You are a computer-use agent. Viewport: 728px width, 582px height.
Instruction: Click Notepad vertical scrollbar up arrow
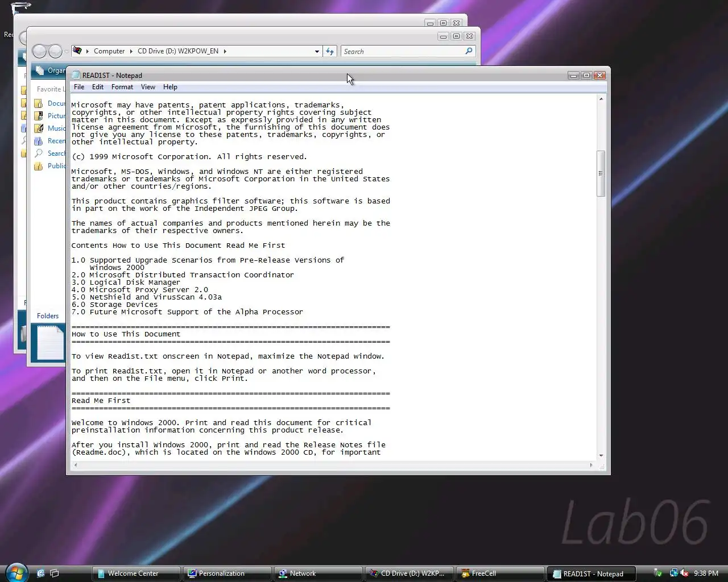pyautogui.click(x=601, y=99)
